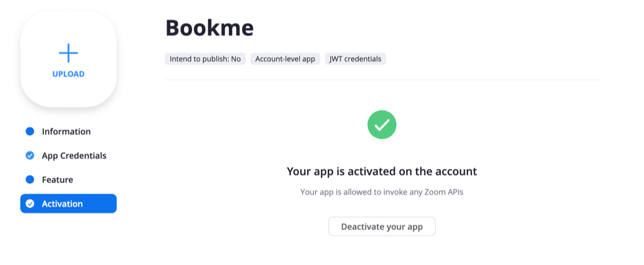Screen dimensions: 644x265
Task: Click the green success checkmark icon
Action: [x=382, y=124]
